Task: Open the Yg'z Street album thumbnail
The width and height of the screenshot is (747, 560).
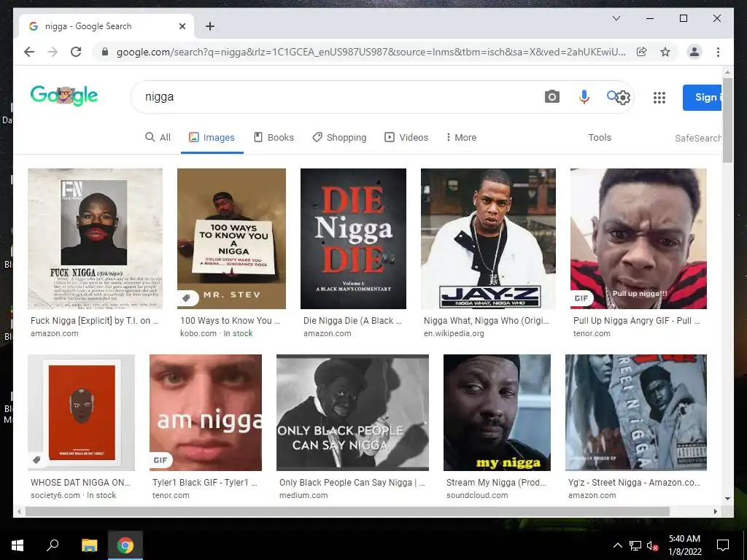Action: [x=636, y=413]
